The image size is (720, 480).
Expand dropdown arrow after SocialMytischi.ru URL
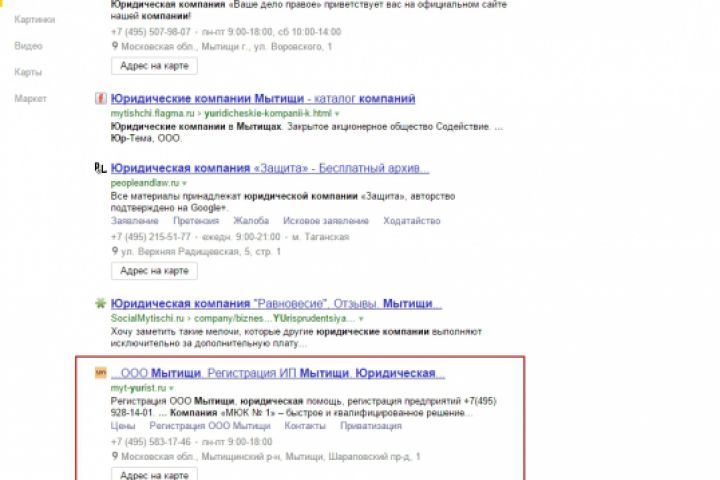click(x=361, y=318)
